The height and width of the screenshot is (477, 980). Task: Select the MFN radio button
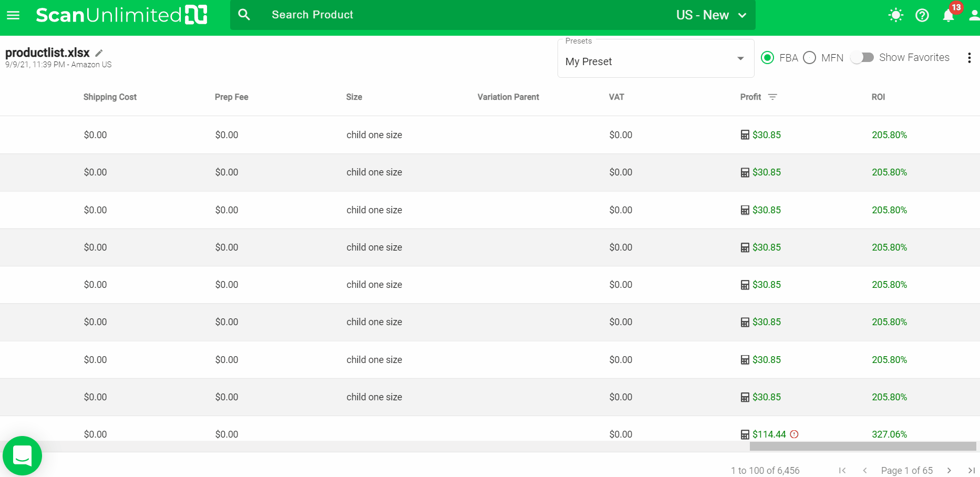point(809,58)
